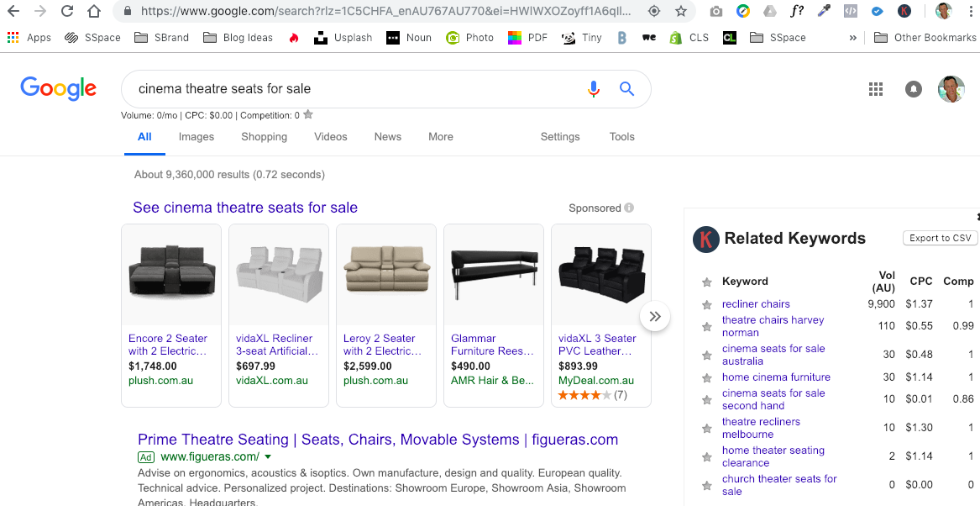Open the Tools option
This screenshot has height=506, width=980.
click(x=622, y=136)
